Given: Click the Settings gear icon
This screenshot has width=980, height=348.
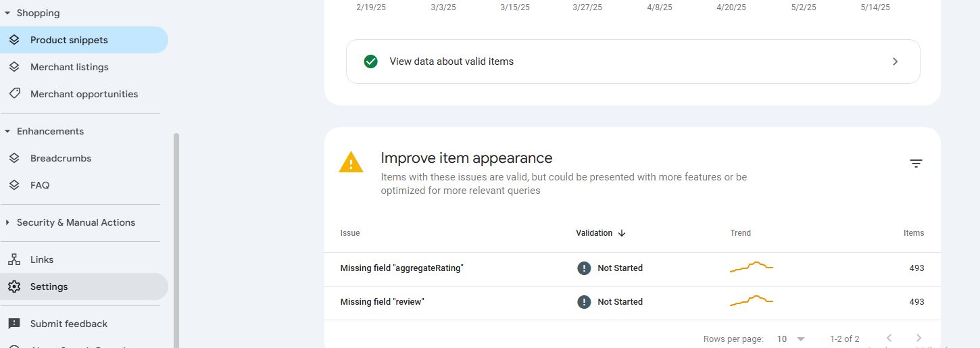Looking at the screenshot, I should click(14, 287).
